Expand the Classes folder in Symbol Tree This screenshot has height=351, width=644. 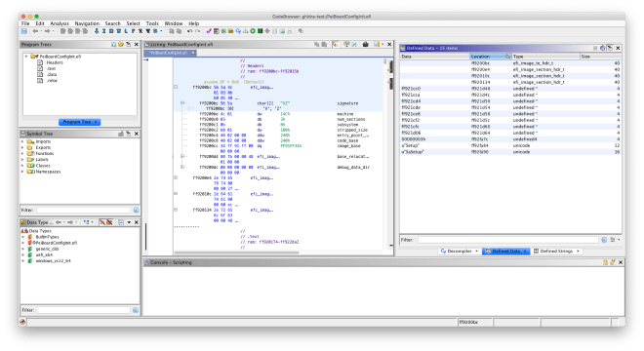(22, 166)
